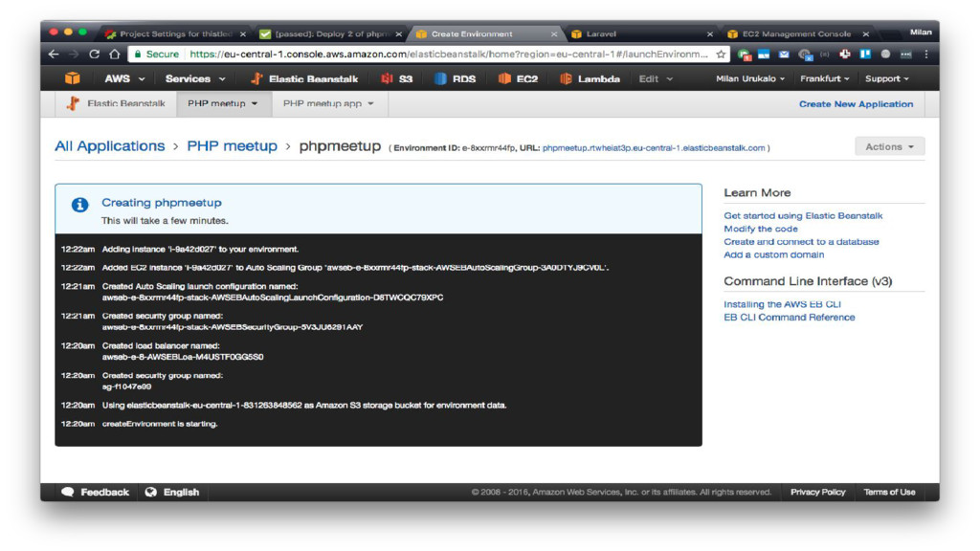Open the phpmeetup elasticbeanstalk.com URL link

coord(653,148)
